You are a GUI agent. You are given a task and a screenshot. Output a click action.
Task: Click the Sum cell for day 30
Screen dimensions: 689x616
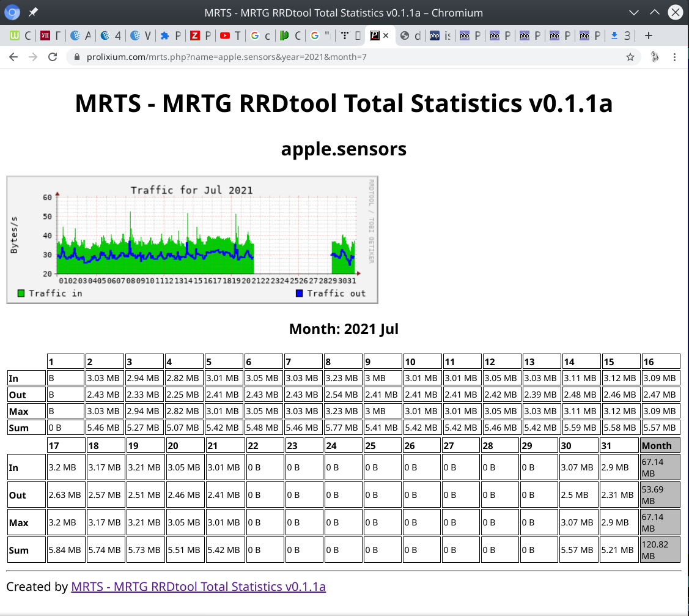(x=579, y=550)
